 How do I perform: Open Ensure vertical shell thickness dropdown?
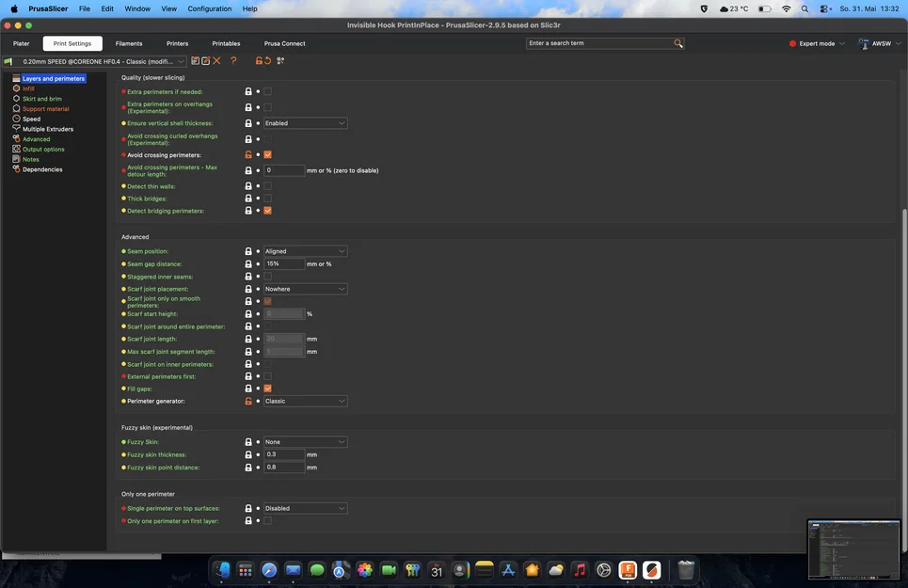(x=305, y=123)
